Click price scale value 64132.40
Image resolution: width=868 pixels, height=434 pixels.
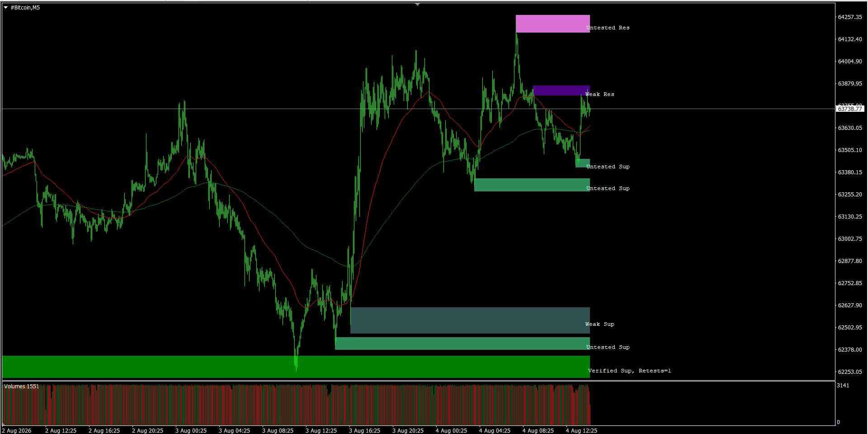click(850, 39)
